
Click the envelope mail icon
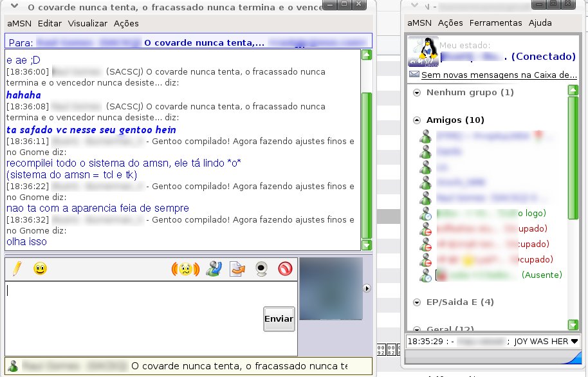pyautogui.click(x=414, y=74)
